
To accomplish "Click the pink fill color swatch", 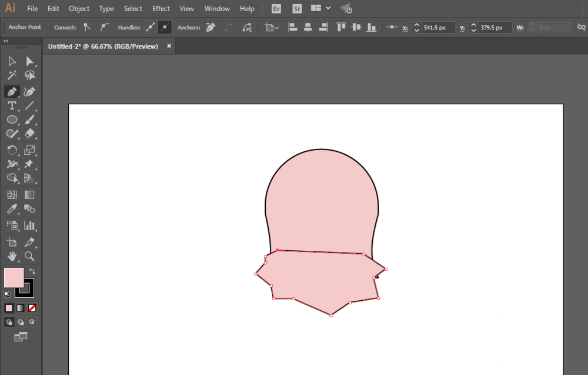I will pyautogui.click(x=14, y=277).
